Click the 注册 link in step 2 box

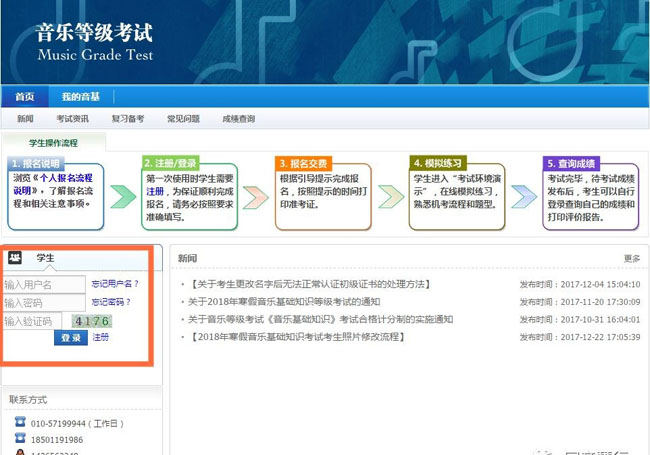coord(155,191)
